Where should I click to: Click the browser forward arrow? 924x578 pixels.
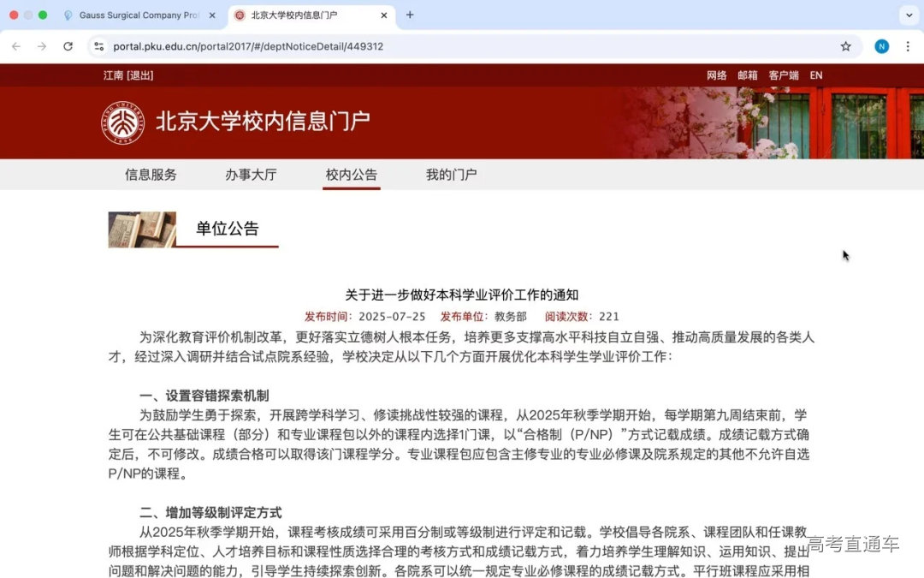[42, 46]
